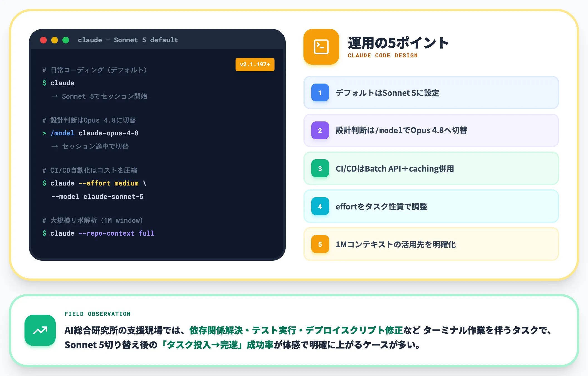Click the orange terminal prompt icon
The image size is (588, 376).
point(321,47)
